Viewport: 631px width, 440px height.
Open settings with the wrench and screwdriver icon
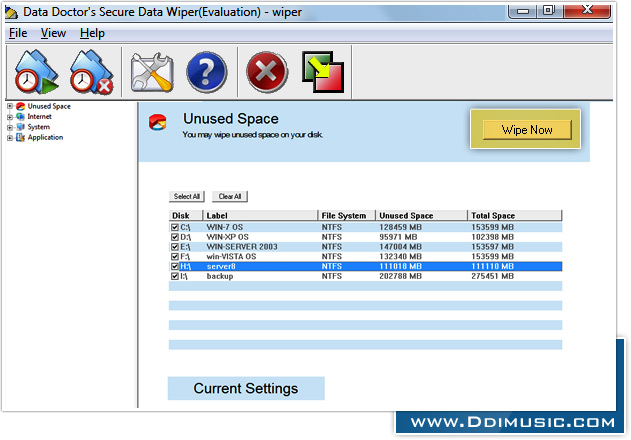[152, 71]
